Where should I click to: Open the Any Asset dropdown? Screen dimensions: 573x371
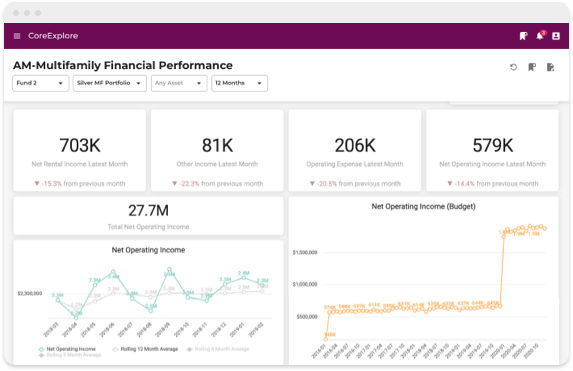click(x=179, y=83)
